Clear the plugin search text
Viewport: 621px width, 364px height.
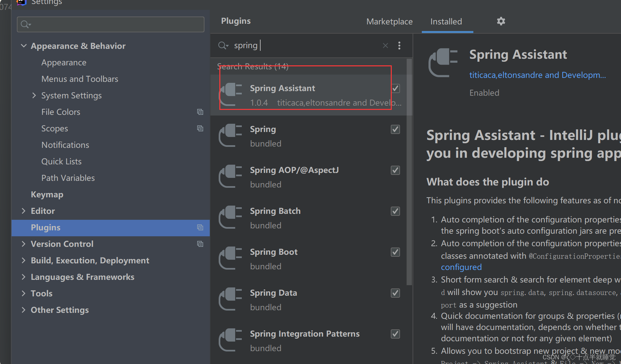(385, 46)
